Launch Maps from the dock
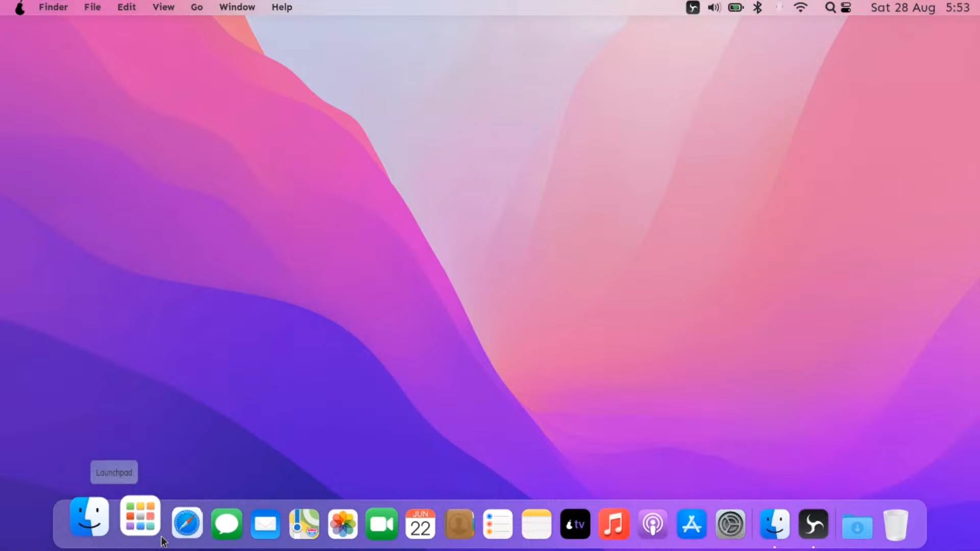 tap(304, 524)
